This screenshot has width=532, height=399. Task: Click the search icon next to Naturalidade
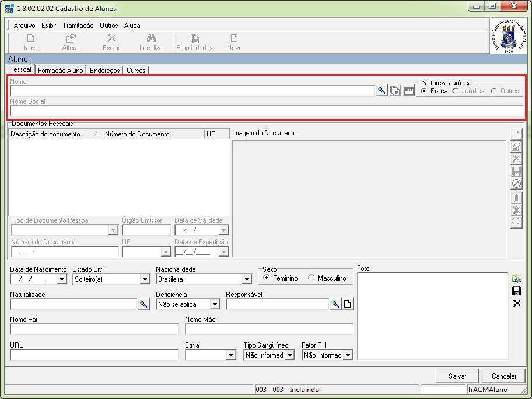tap(143, 304)
